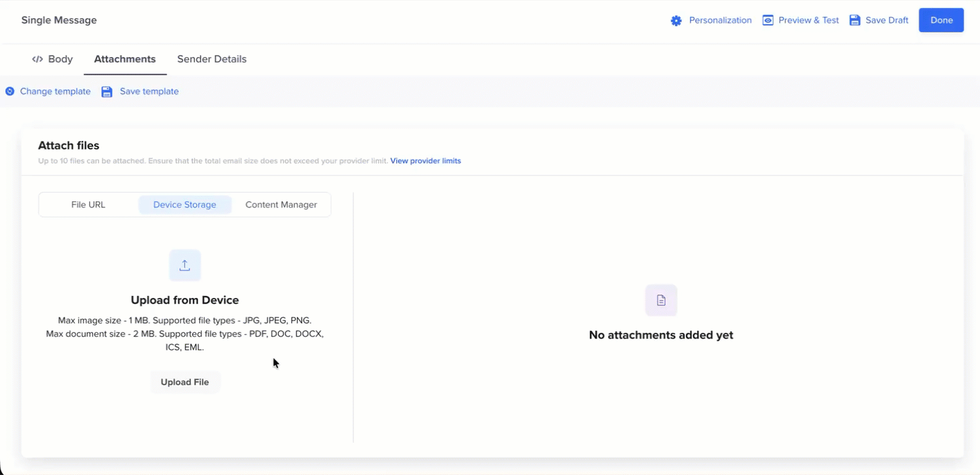This screenshot has width=980, height=475.
Task: Click the Change template icon
Action: (9, 91)
